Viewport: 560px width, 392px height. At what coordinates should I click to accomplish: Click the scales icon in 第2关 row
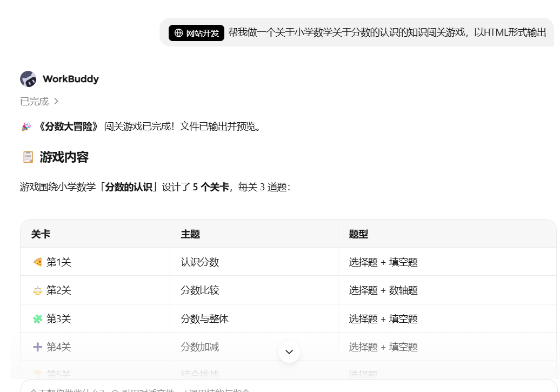[37, 290]
